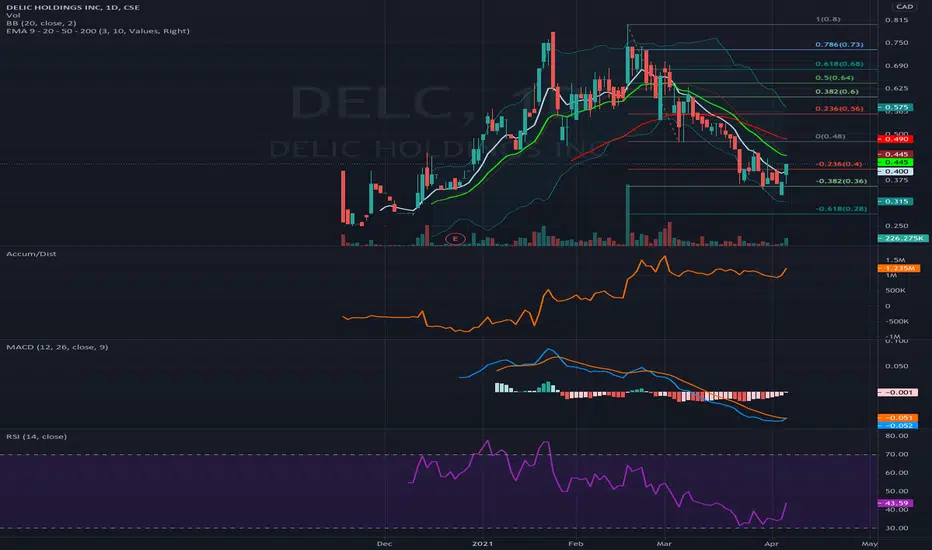Click Dec on the time axis
This screenshot has width=932, height=550.
pyautogui.click(x=385, y=543)
